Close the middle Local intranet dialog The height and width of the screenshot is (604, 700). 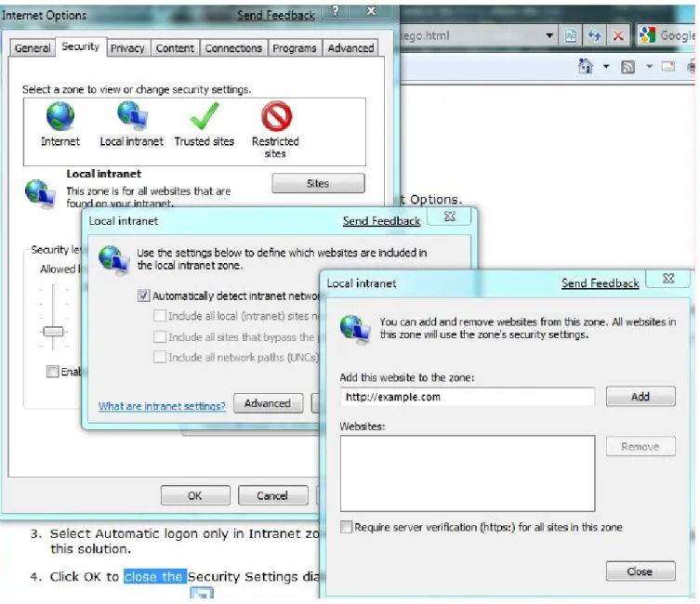450,217
